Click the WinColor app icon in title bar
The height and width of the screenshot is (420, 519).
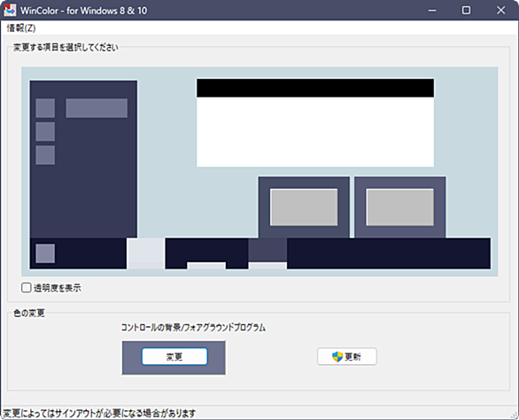pos(10,11)
